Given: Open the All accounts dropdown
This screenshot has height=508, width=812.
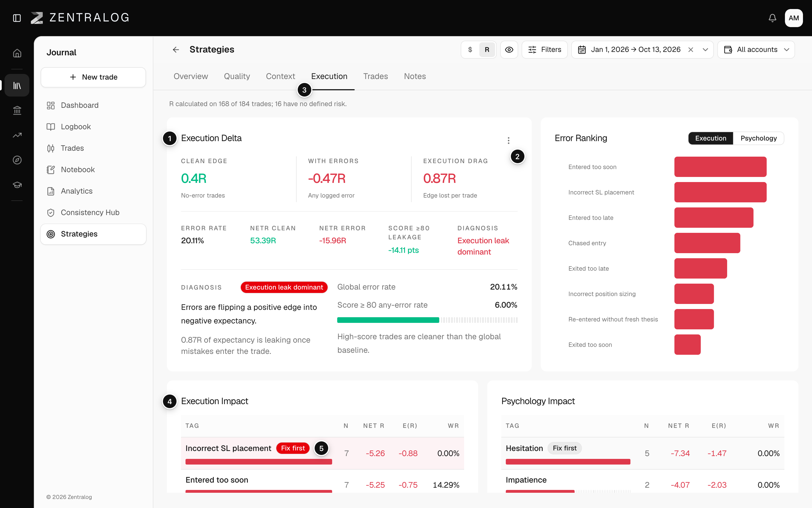Looking at the screenshot, I should tap(756, 50).
